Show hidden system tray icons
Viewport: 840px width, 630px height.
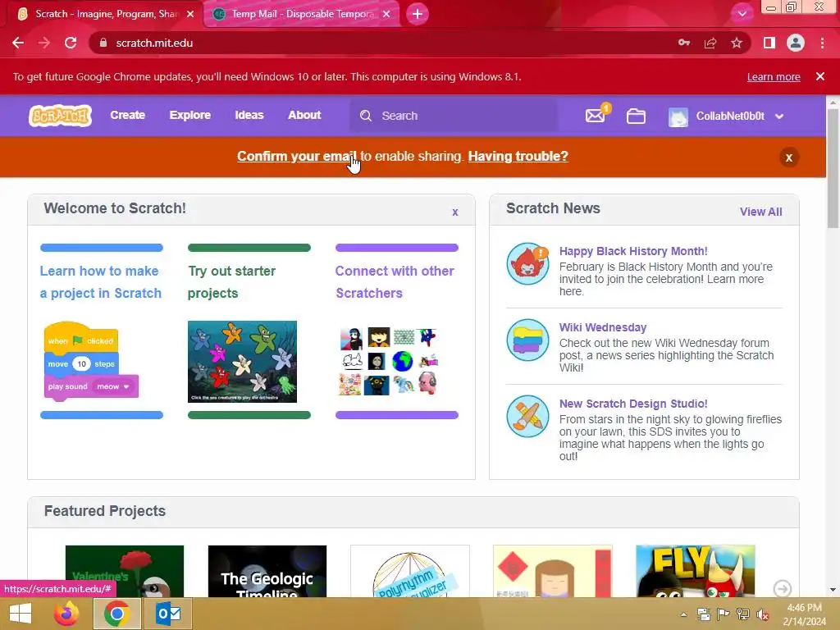[684, 614]
